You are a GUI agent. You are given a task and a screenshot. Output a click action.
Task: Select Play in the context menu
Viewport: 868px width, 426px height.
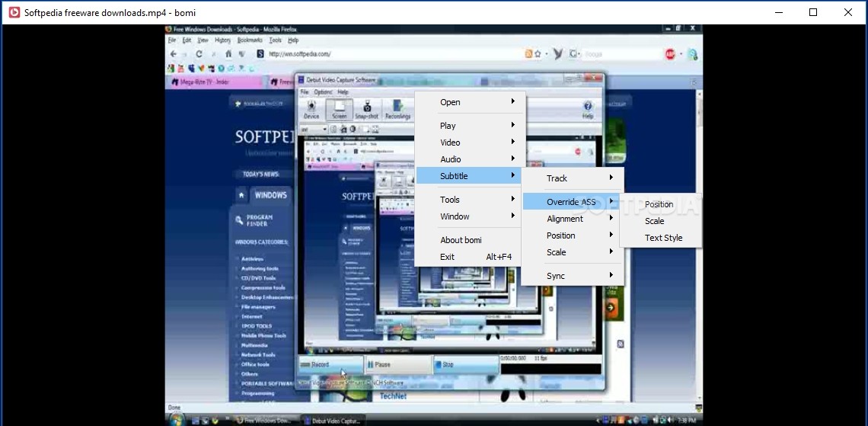(x=470, y=126)
